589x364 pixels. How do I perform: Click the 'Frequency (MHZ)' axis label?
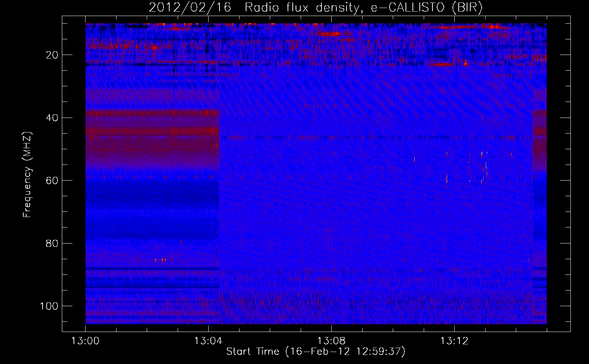pyautogui.click(x=27, y=174)
